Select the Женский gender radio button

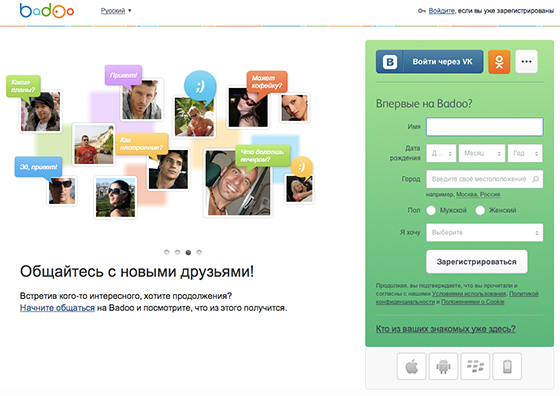[x=480, y=210]
